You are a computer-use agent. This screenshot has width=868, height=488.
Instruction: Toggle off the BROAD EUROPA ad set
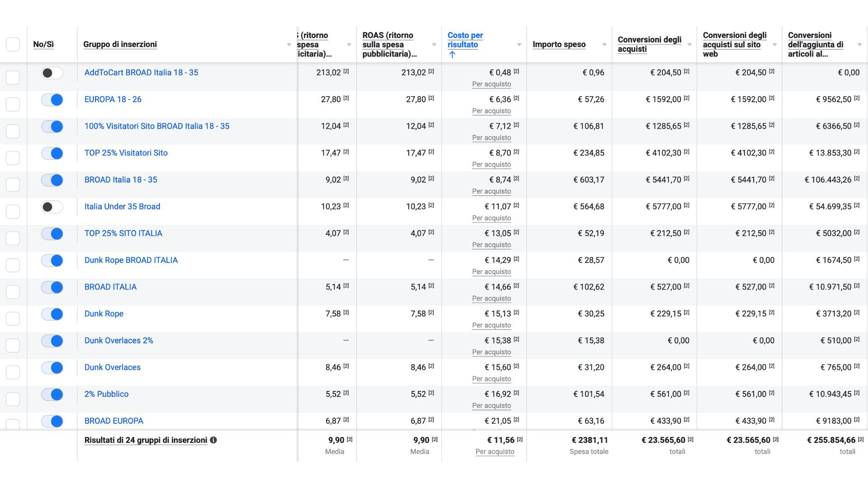52,422
